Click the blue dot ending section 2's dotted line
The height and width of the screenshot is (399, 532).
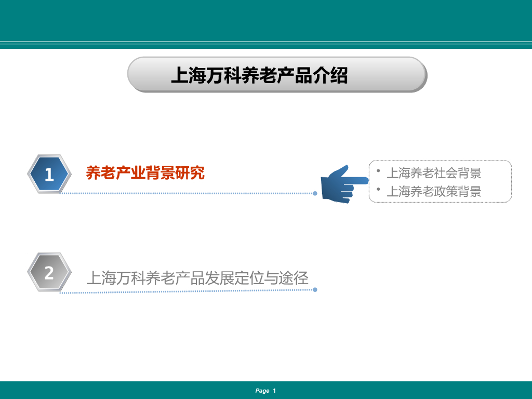pos(314,290)
